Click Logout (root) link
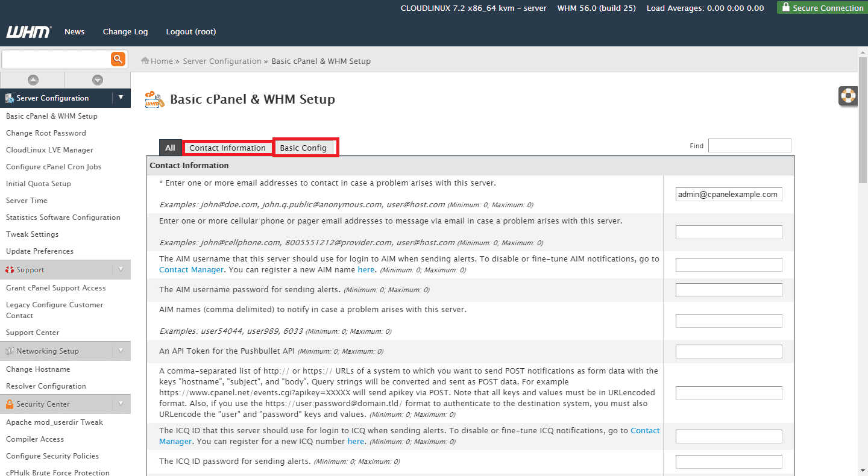This screenshot has width=868, height=476. 190,32
